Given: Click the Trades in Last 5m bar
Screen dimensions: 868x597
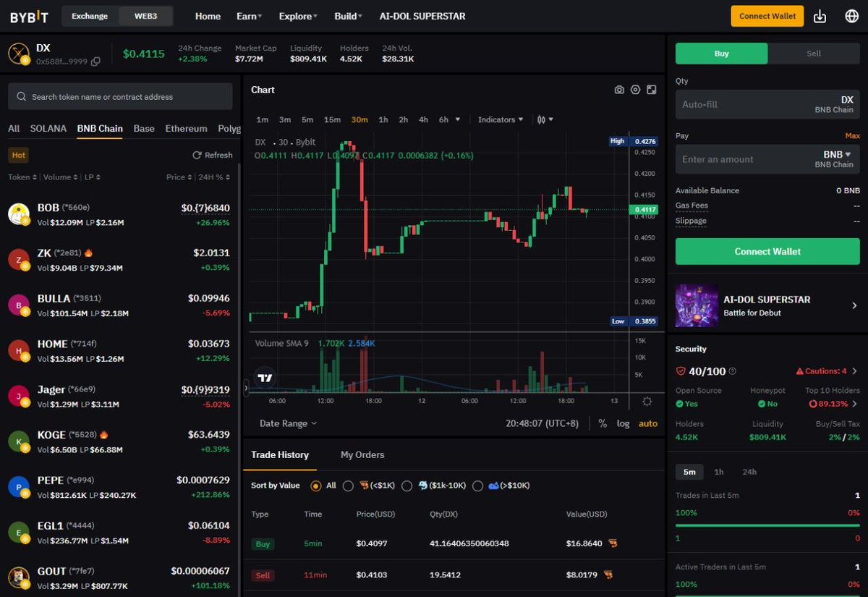Looking at the screenshot, I should [x=767, y=526].
